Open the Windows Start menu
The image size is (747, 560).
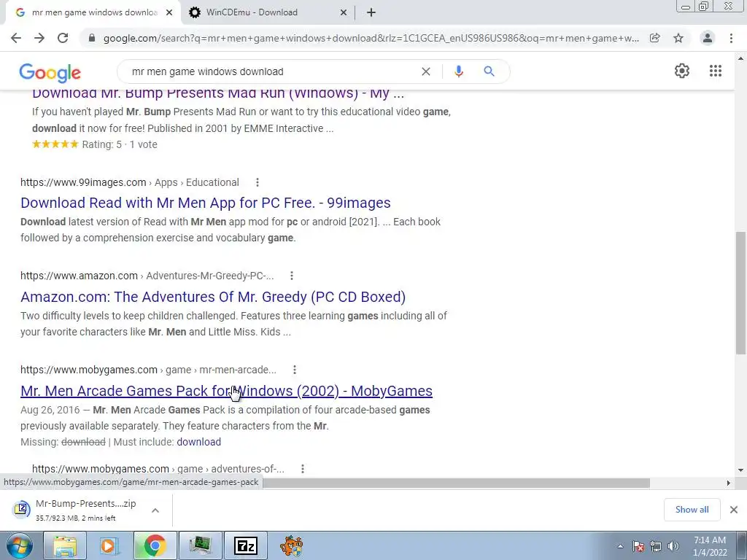coord(20,545)
